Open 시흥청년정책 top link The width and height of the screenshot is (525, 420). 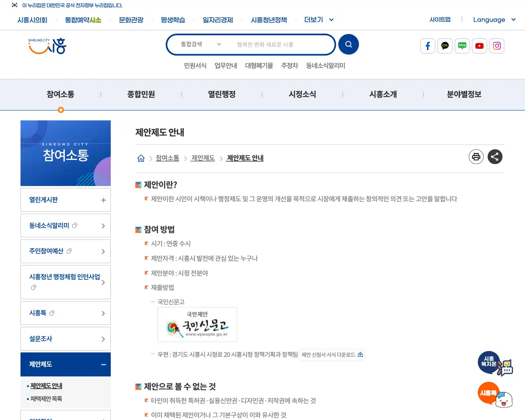[x=269, y=20]
